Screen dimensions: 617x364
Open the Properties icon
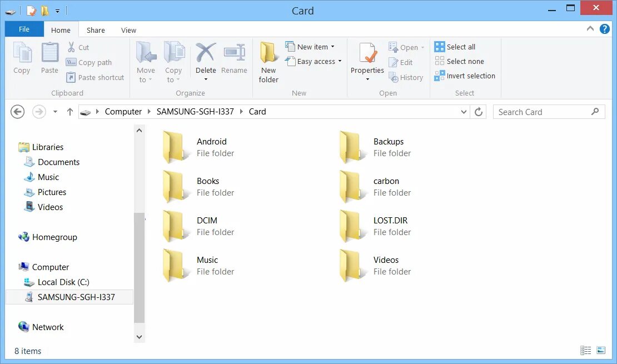point(367,53)
